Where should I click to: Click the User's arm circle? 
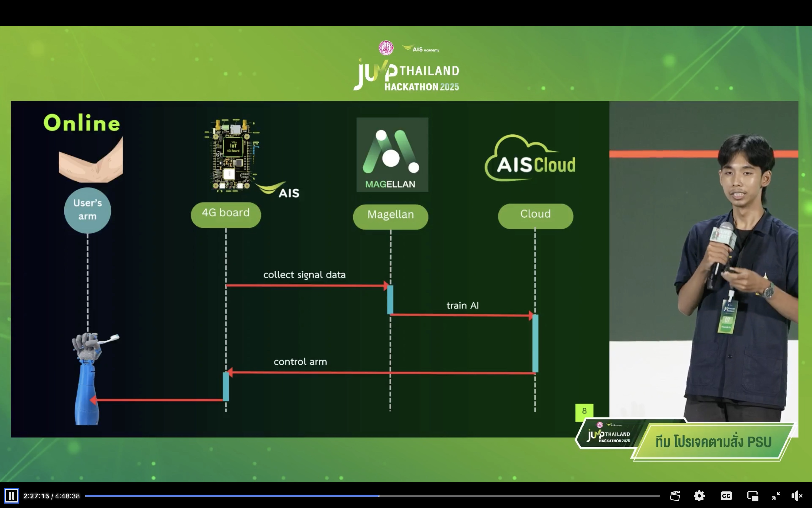pos(87,210)
